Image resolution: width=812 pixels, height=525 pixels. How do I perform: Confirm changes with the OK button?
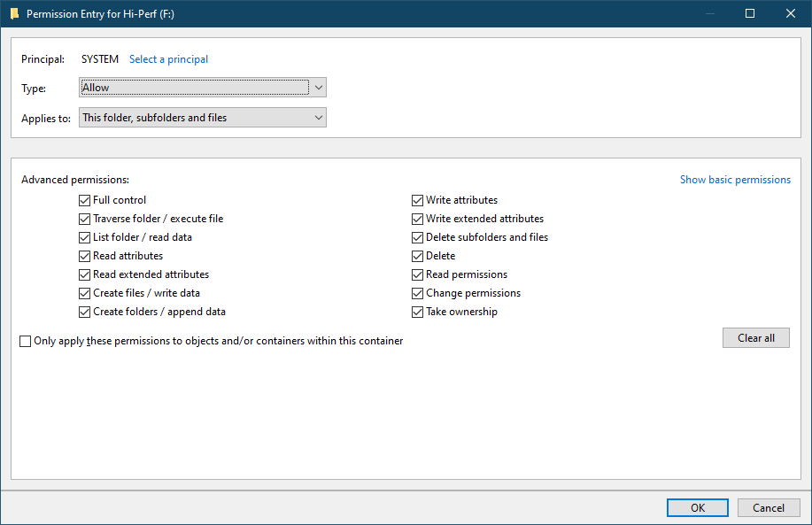pos(698,508)
